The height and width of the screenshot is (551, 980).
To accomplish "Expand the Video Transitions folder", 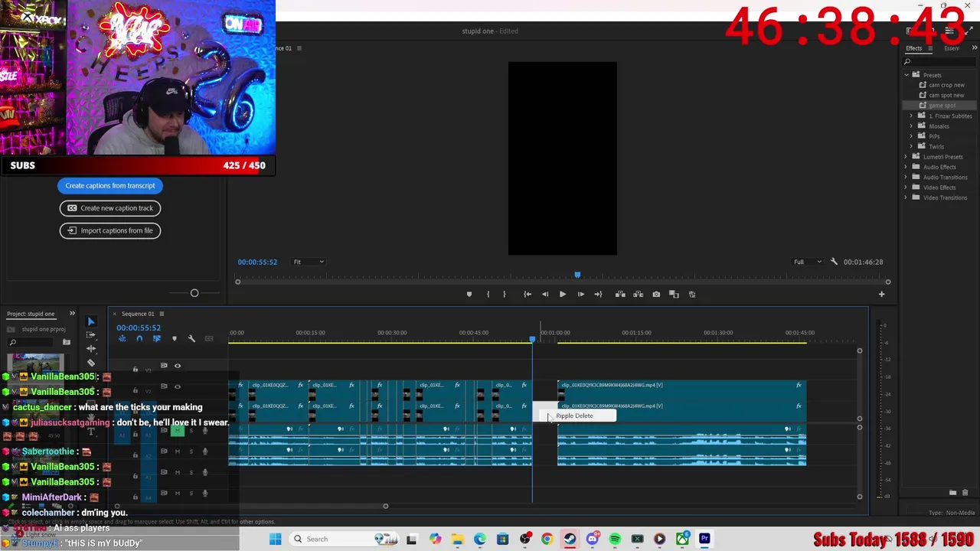I will pyautogui.click(x=906, y=197).
